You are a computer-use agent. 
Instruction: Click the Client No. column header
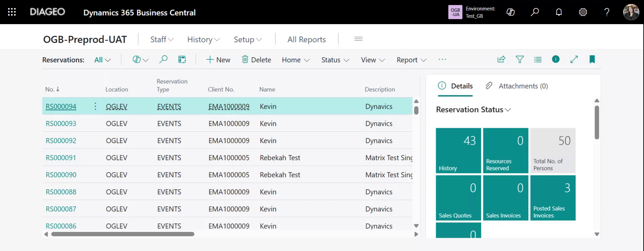click(x=221, y=89)
